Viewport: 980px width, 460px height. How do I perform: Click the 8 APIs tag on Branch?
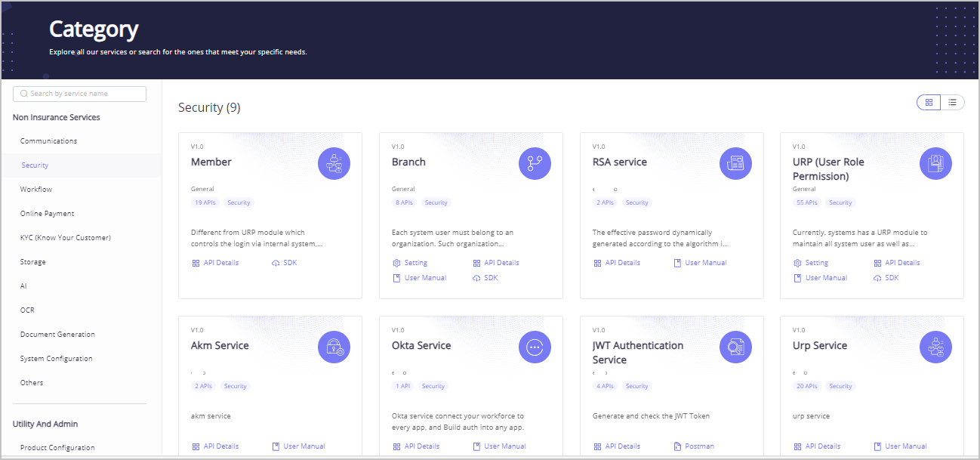pos(405,202)
